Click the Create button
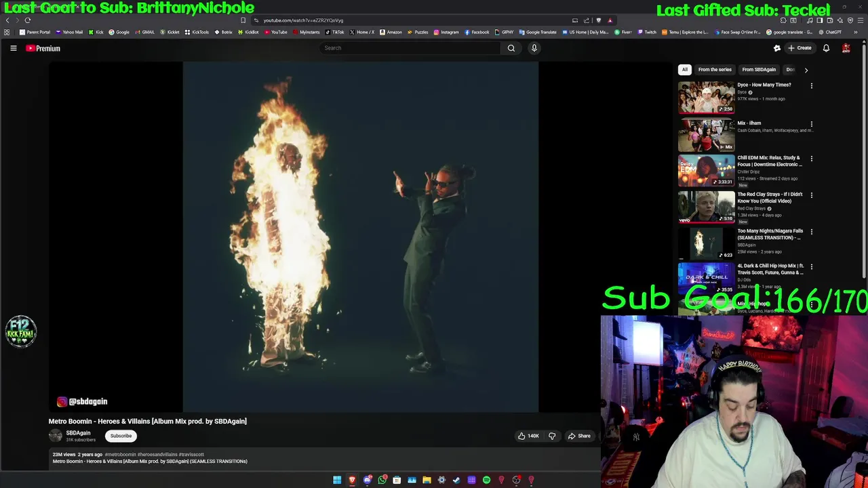Screen dimensions: 868x488 point(800,48)
